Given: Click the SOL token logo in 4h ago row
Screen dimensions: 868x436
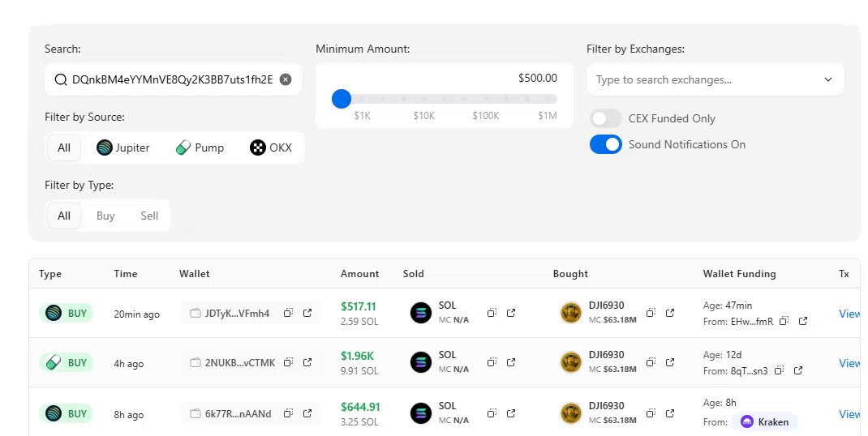Looking at the screenshot, I should tap(421, 362).
